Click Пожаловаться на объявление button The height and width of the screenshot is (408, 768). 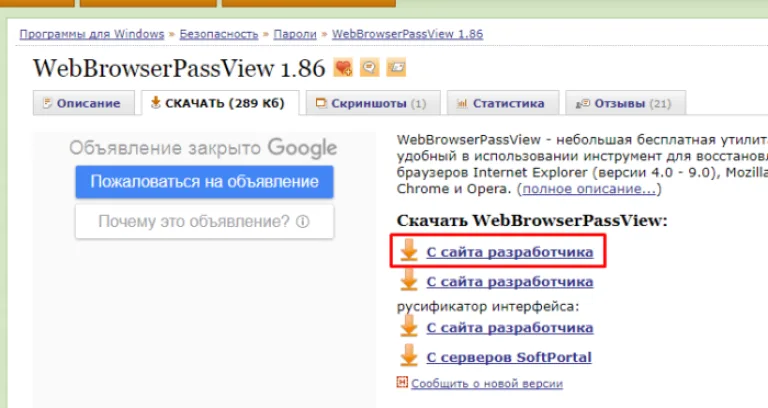click(204, 182)
